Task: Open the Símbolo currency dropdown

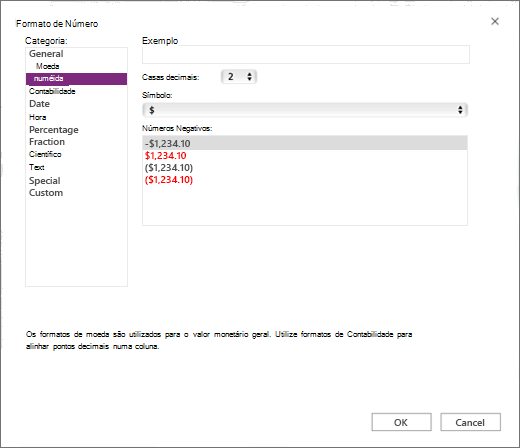Action: click(305, 110)
